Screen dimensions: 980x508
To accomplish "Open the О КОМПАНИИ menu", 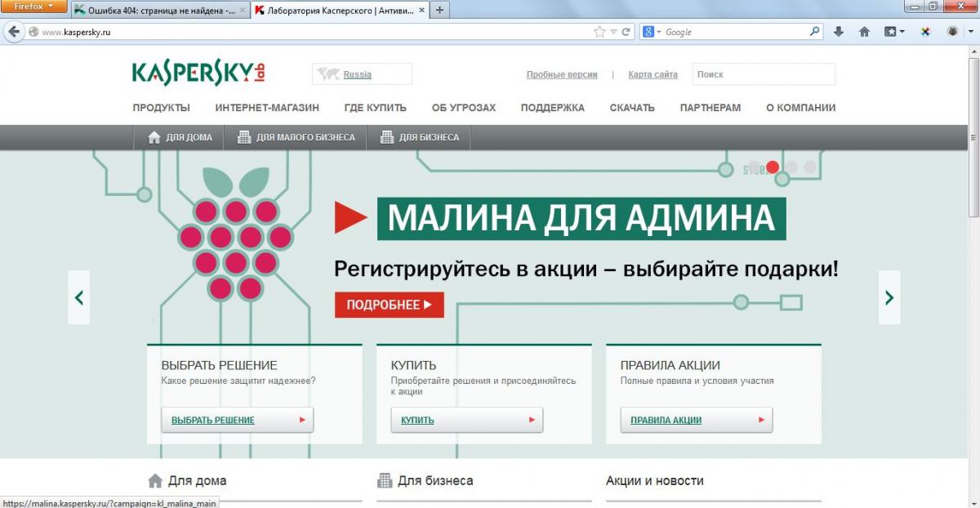I will (x=801, y=108).
